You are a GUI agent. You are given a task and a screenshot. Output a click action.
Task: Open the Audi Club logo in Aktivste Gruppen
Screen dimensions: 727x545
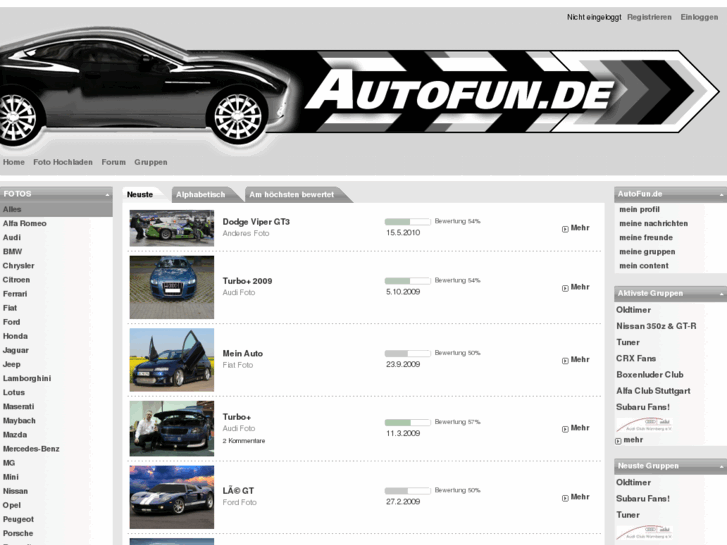tap(644, 424)
